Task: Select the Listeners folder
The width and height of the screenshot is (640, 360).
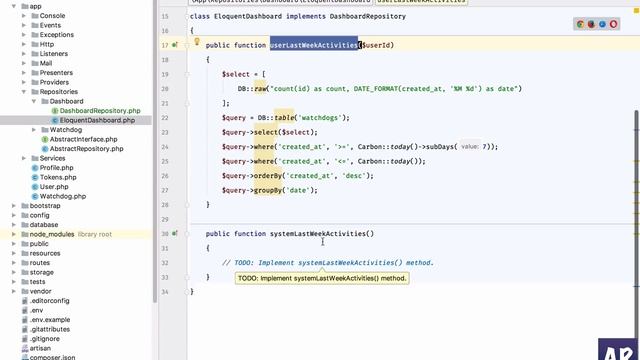Action: 53,53
